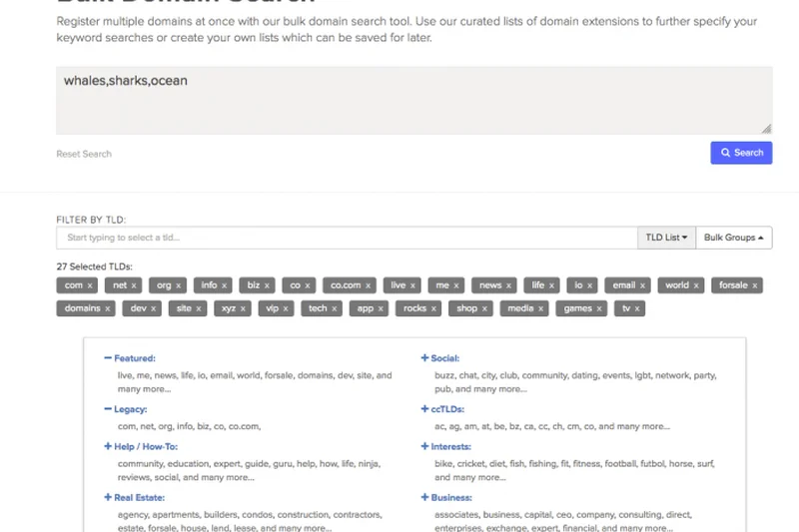Remove the app TLD tag
799x532 pixels.
click(381, 309)
